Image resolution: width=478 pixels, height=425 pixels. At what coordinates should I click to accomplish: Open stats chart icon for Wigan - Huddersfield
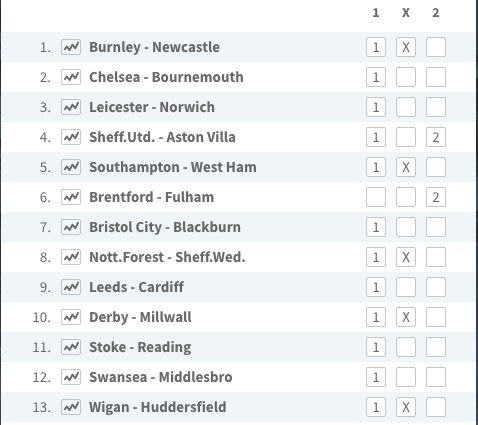(71, 407)
